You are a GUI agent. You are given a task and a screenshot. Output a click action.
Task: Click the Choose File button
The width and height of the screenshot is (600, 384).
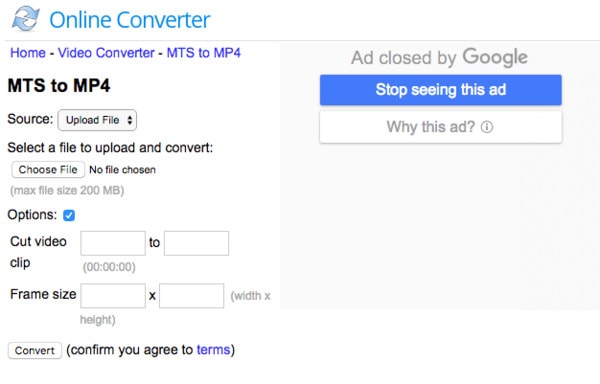tap(48, 169)
